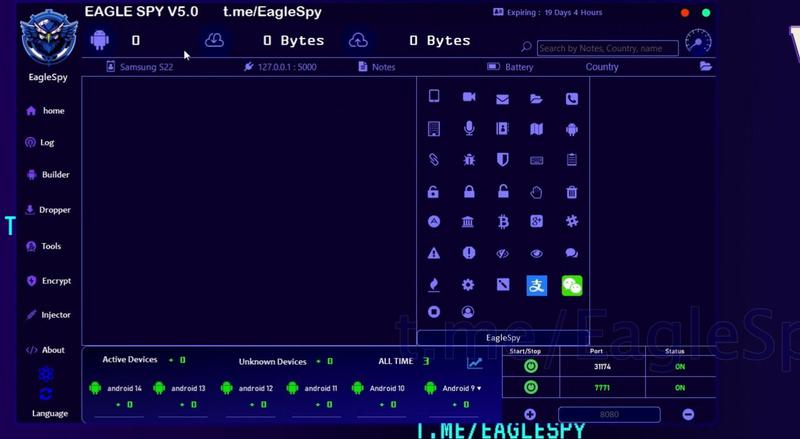This screenshot has height=439, width=800.
Task: Click the EagleSpy button below the icon grid
Action: pos(503,338)
